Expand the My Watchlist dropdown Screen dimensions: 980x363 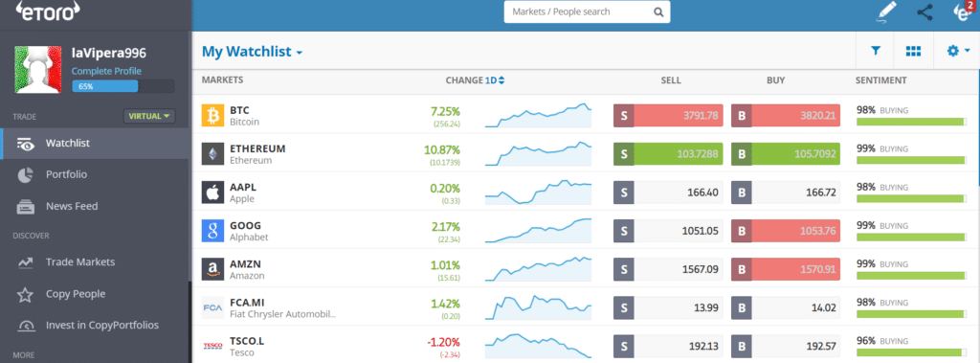252,52
